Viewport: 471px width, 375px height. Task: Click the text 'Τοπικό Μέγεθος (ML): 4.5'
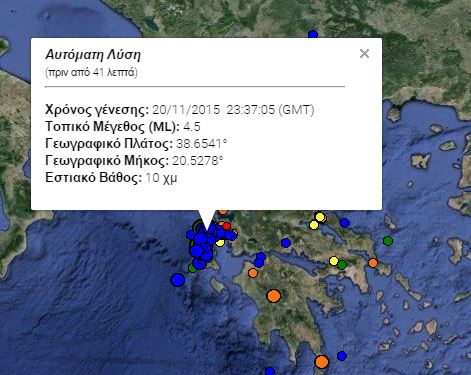[123, 127]
